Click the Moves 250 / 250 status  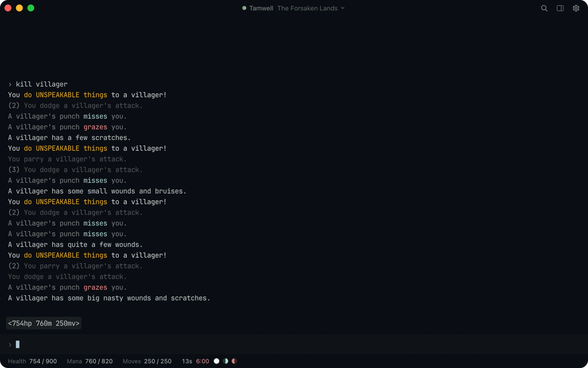click(147, 361)
